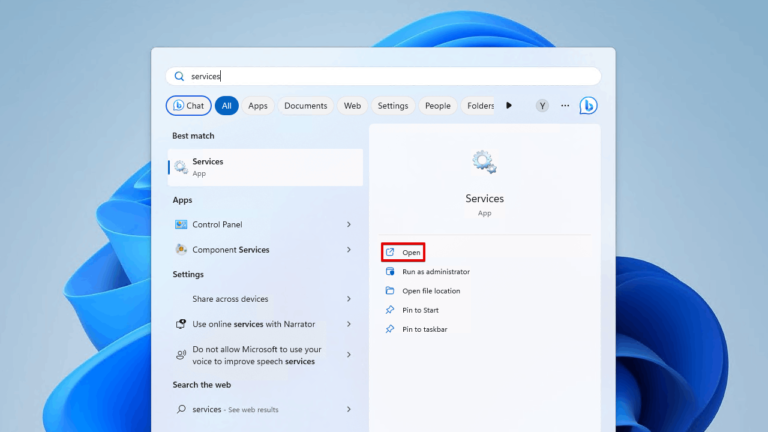Screen dimensions: 768x432
Task: Click the Open action icon
Action: pos(390,252)
